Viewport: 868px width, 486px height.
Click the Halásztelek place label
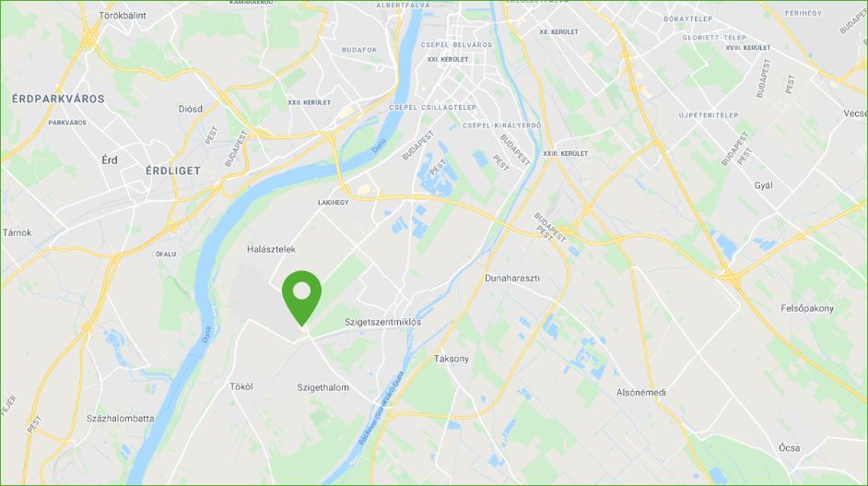coord(271,249)
